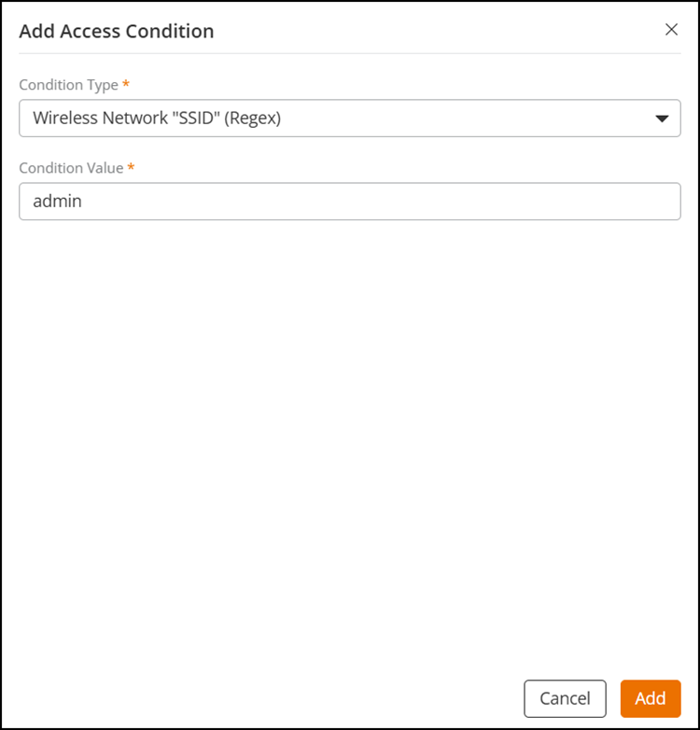
Task: Open the Wireless Network "SSID" (Regex) combo box
Action: (350, 119)
